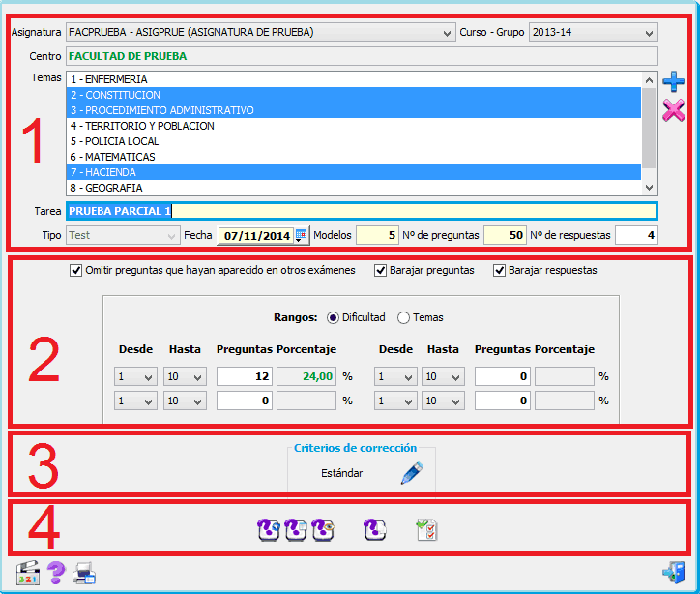Image resolution: width=700 pixels, height=594 pixels.
Task: Click the exit door icon at bottom right
Action: click(x=673, y=574)
